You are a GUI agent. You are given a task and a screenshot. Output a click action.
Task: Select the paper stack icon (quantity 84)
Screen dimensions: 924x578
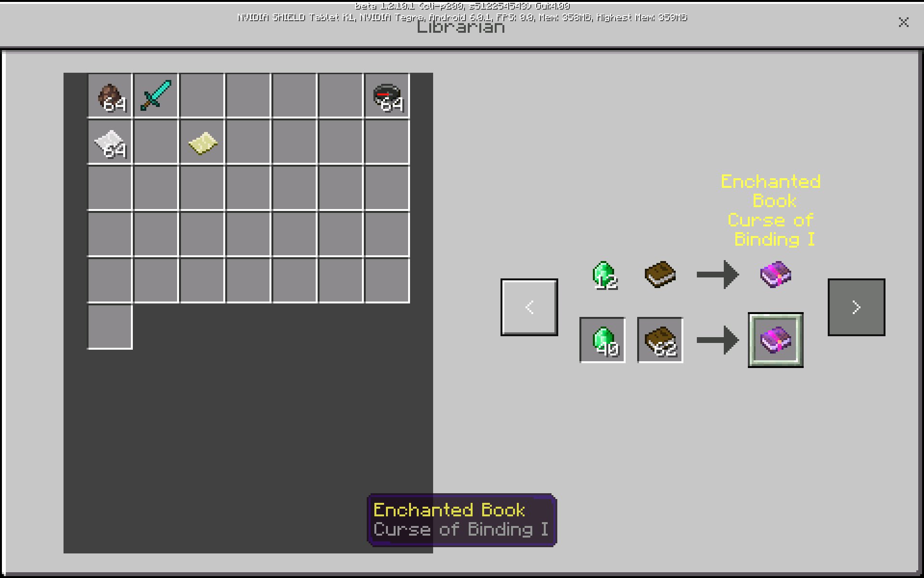(x=110, y=141)
